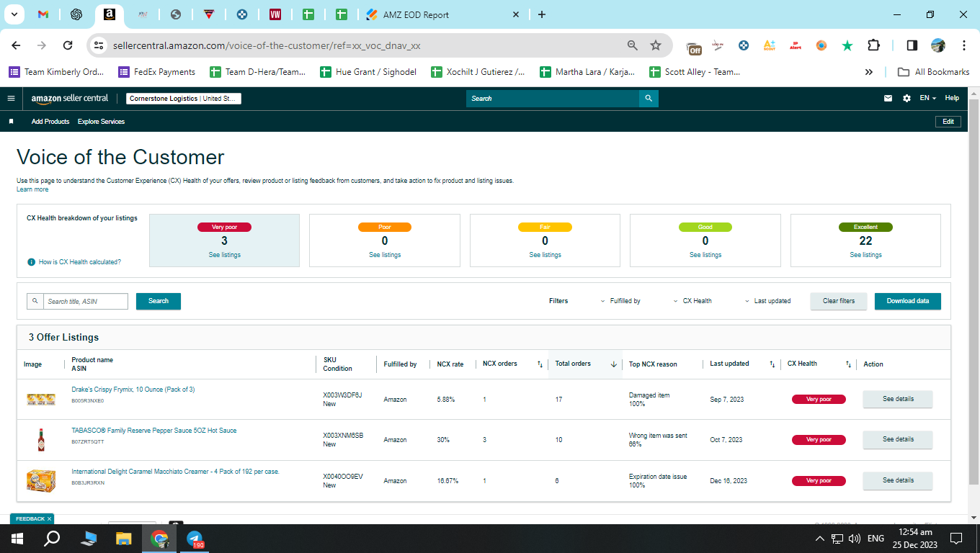The width and height of the screenshot is (980, 553).
Task: Sort the table by NCX orders
Action: coord(540,364)
